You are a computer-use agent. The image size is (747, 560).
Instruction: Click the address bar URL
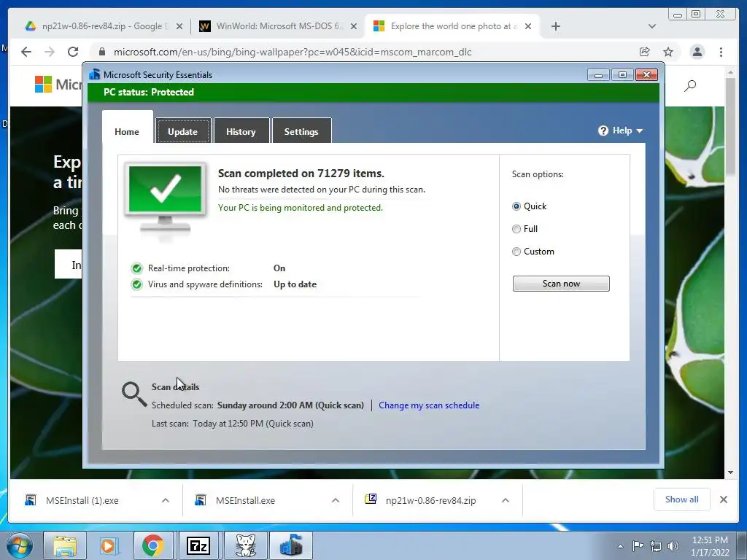(x=293, y=52)
